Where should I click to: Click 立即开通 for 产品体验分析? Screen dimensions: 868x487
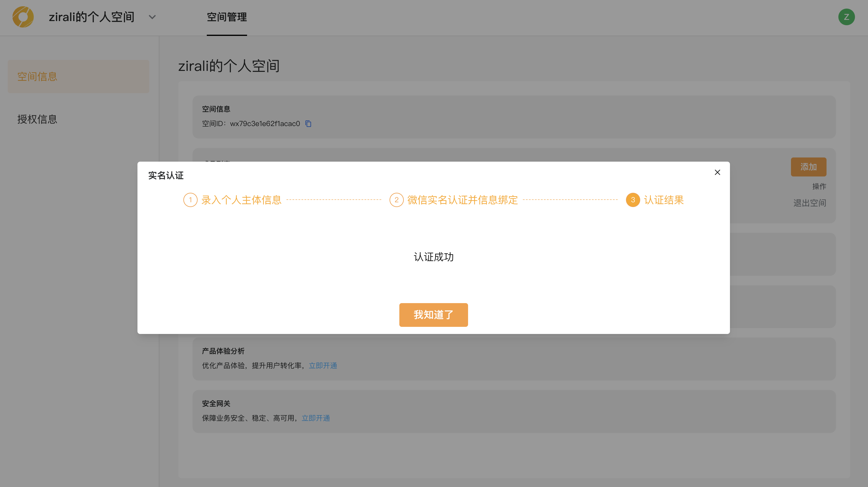click(x=323, y=366)
